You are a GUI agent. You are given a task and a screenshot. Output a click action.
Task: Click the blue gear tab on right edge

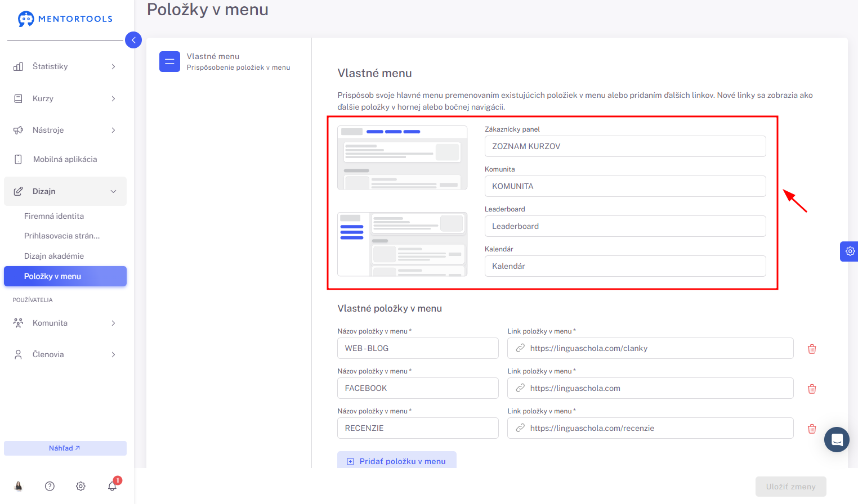click(x=850, y=251)
